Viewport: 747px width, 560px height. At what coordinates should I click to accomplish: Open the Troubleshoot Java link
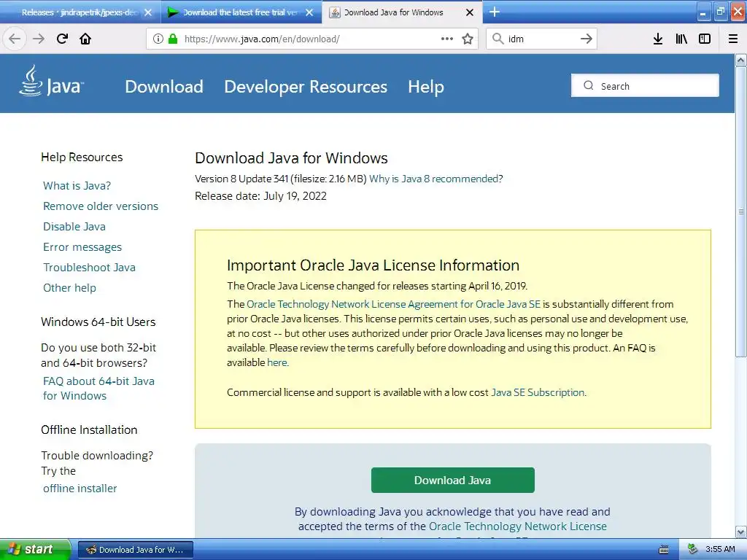[89, 268]
